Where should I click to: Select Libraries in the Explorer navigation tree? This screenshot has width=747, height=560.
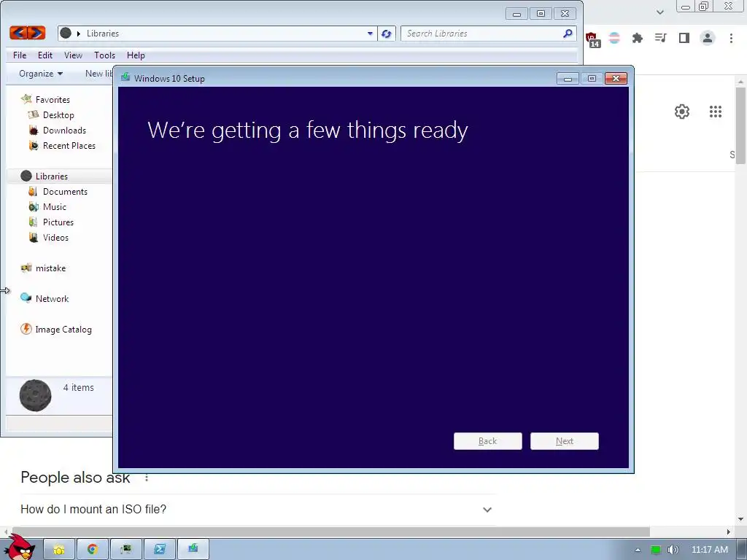(x=52, y=176)
